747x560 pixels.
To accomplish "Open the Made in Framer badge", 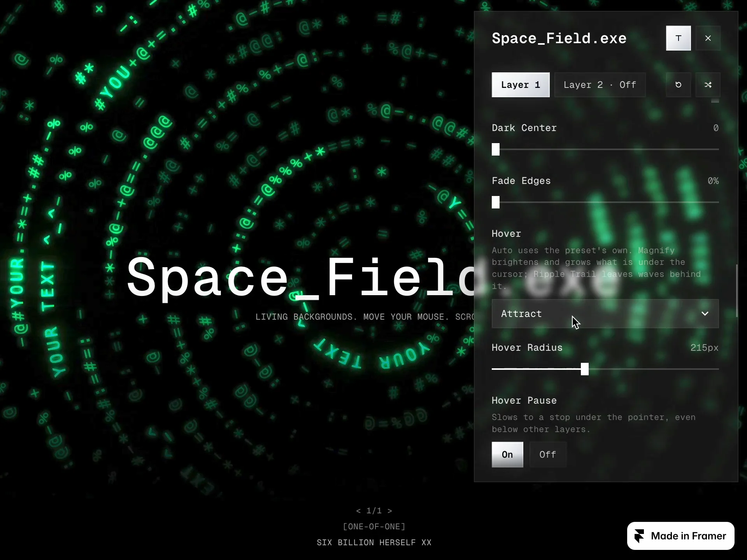I will 680,536.
